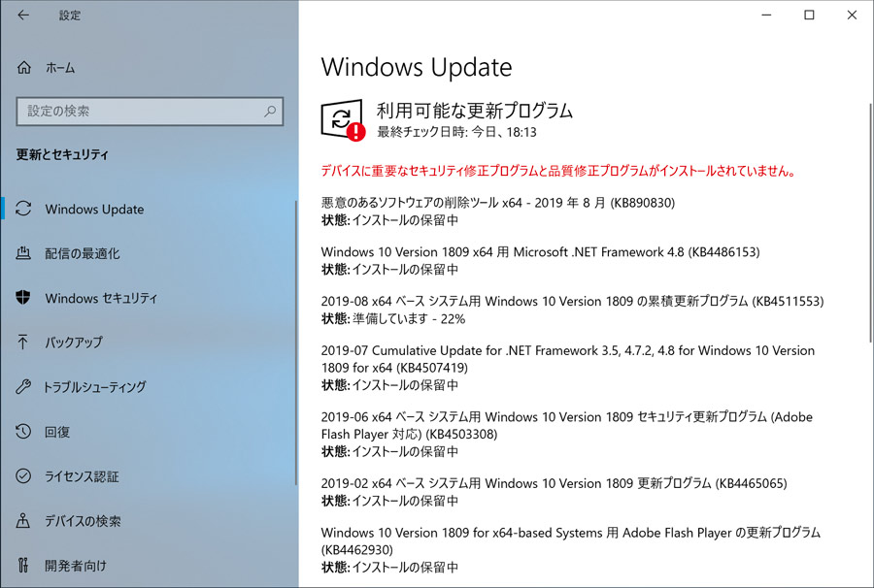Click the 開発者向け tools icon
Screen dimensions: 874x588
click(x=23, y=565)
